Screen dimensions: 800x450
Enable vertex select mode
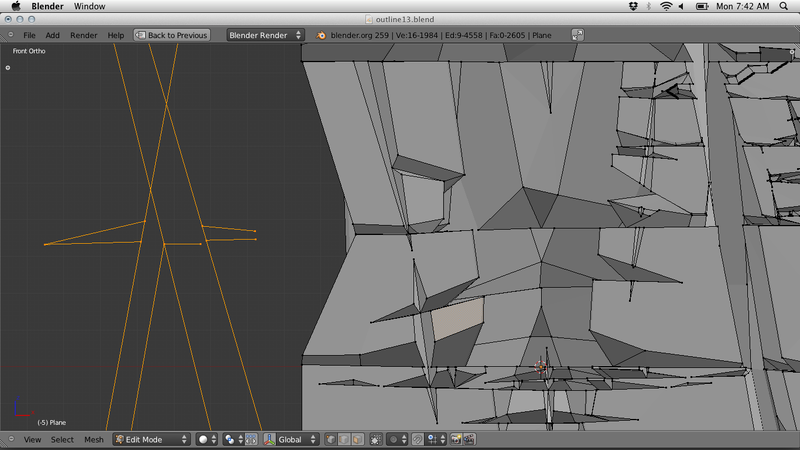(x=331, y=439)
